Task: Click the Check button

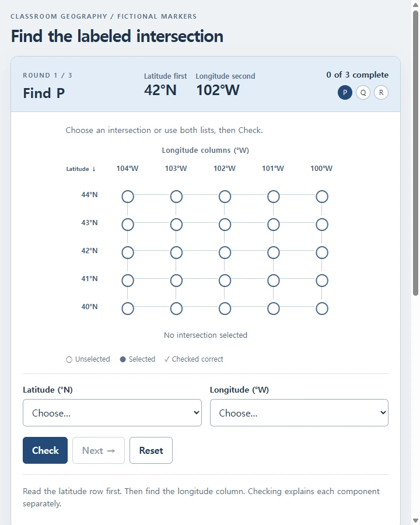Action: [x=45, y=450]
